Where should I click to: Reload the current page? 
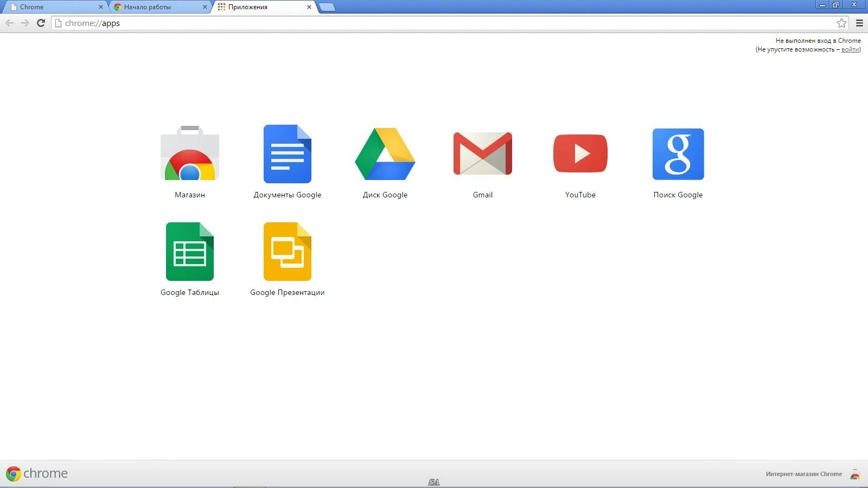pos(41,23)
